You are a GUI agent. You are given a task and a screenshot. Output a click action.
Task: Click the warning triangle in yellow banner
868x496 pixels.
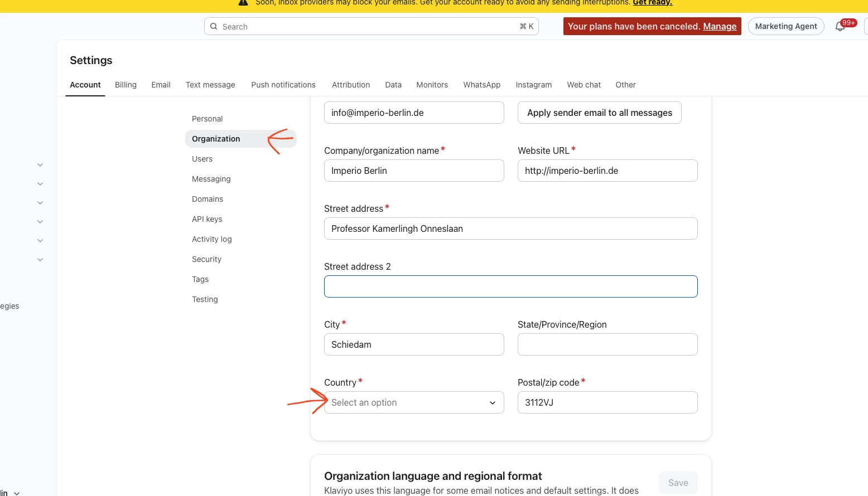click(x=243, y=2)
